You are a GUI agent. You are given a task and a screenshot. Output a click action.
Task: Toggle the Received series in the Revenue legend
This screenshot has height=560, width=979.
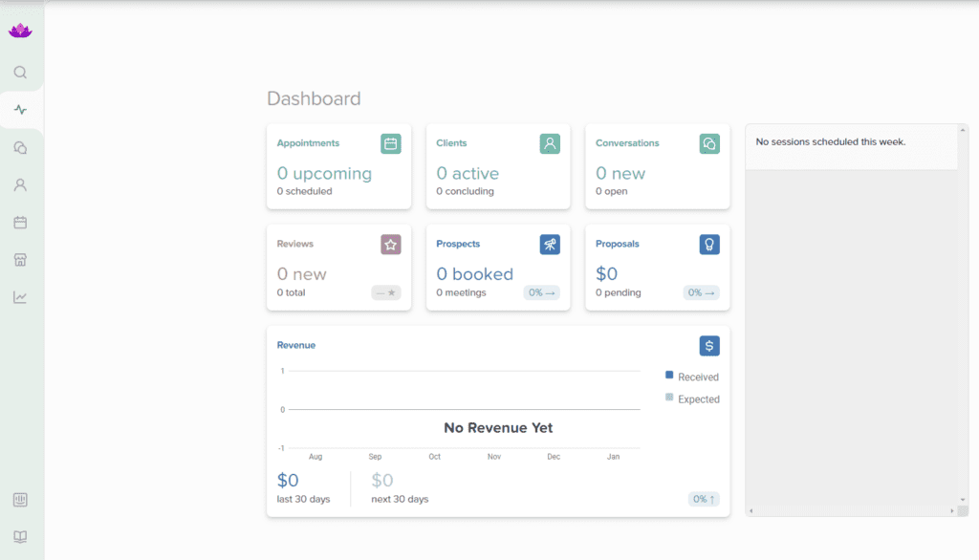click(x=692, y=377)
